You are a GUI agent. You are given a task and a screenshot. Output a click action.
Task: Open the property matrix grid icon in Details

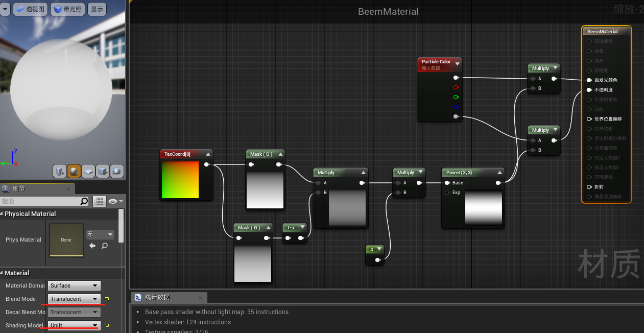tap(99, 201)
